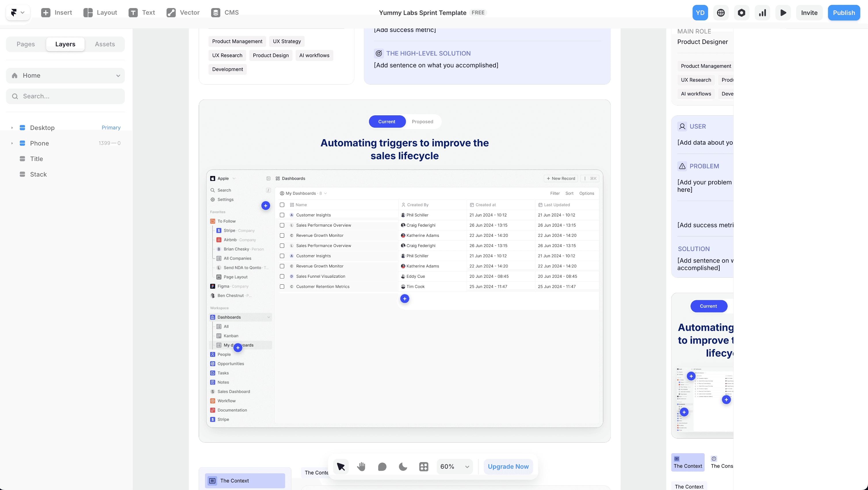Click the globe site settings icon
Viewport: 868px width, 490px height.
(x=721, y=13)
